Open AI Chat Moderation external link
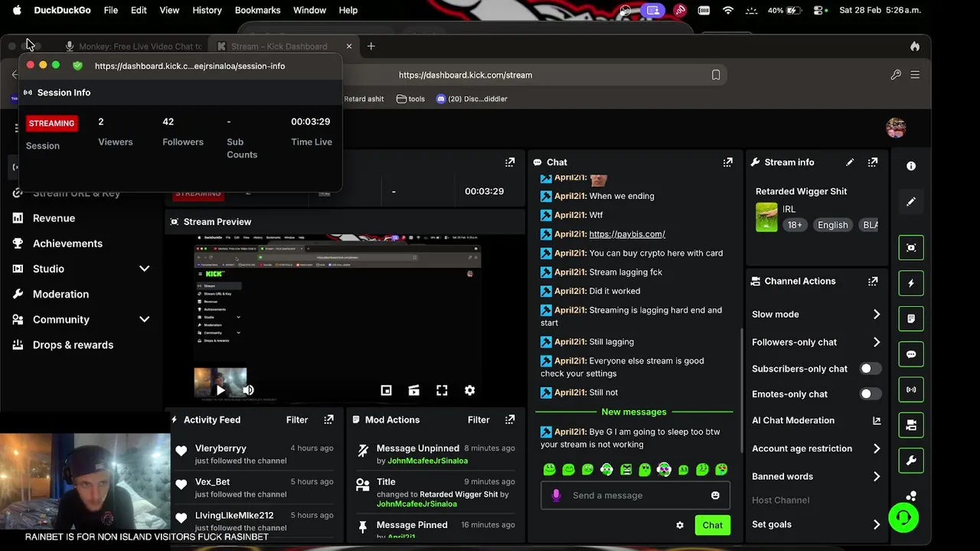This screenshot has height=551, width=980. (x=877, y=420)
